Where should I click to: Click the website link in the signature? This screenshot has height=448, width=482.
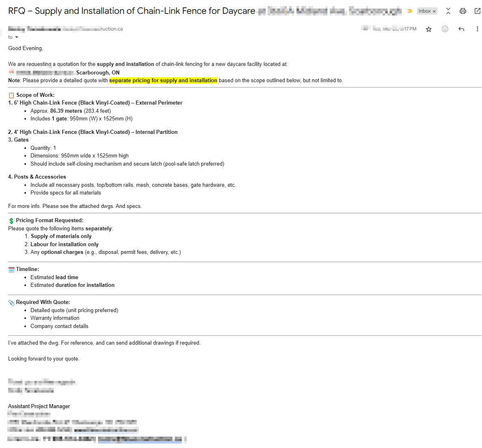106,430
